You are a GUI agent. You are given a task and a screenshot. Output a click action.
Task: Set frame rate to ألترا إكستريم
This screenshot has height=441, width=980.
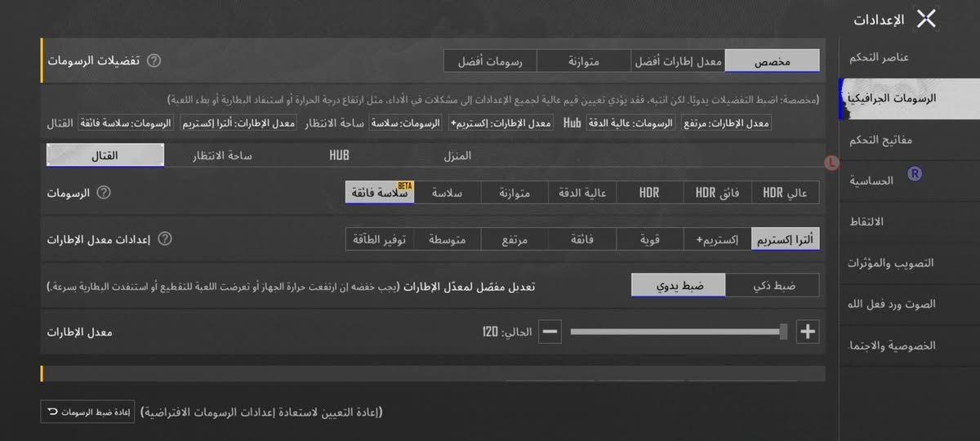[785, 239]
